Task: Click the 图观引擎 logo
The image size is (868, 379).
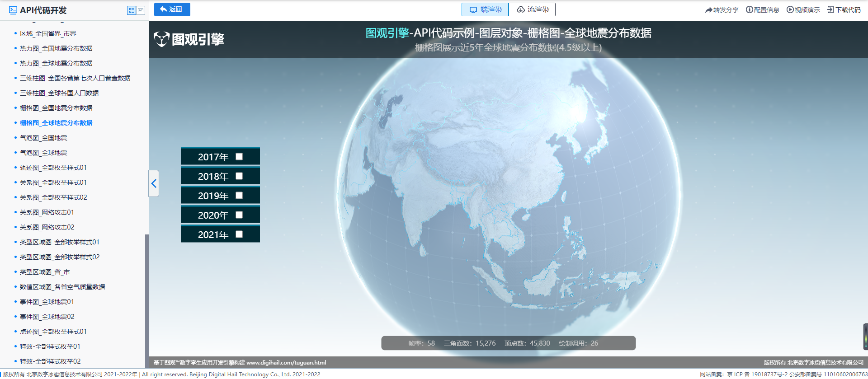Action: [189, 39]
